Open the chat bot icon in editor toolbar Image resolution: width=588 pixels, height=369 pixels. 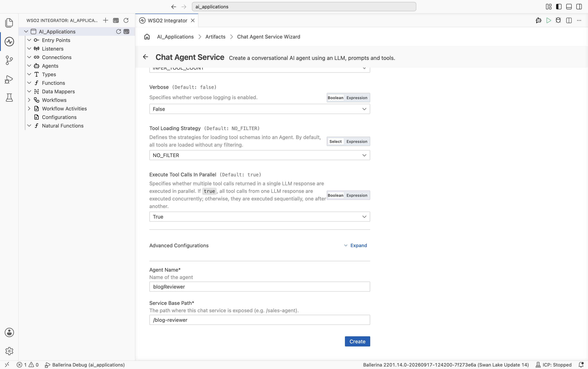(538, 20)
